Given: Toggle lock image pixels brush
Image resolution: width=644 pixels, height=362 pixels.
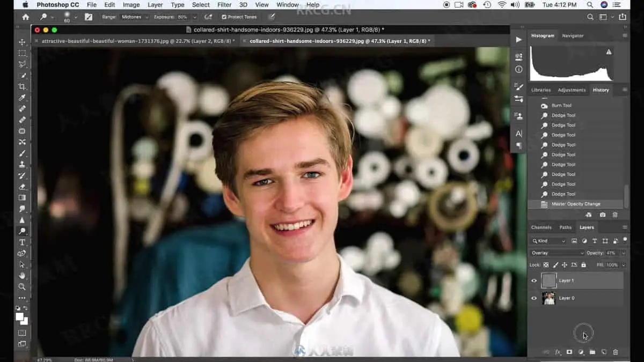Looking at the screenshot, I should [x=555, y=265].
